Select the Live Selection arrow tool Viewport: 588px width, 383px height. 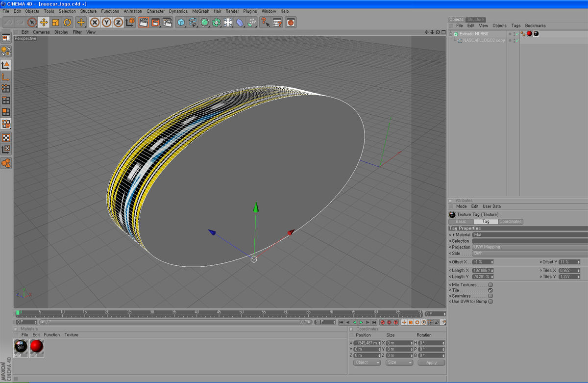(x=32, y=22)
